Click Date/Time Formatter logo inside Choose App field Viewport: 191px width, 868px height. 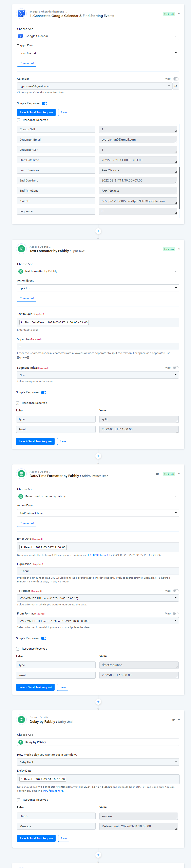[21, 496]
